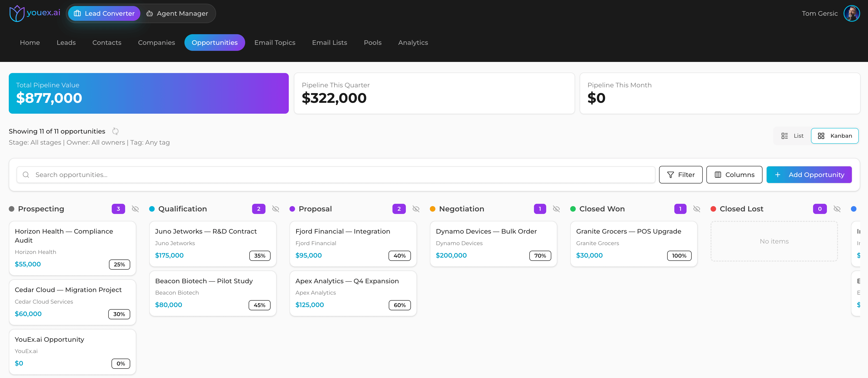868x378 pixels.
Task: Switch to List view
Action: tap(792, 136)
